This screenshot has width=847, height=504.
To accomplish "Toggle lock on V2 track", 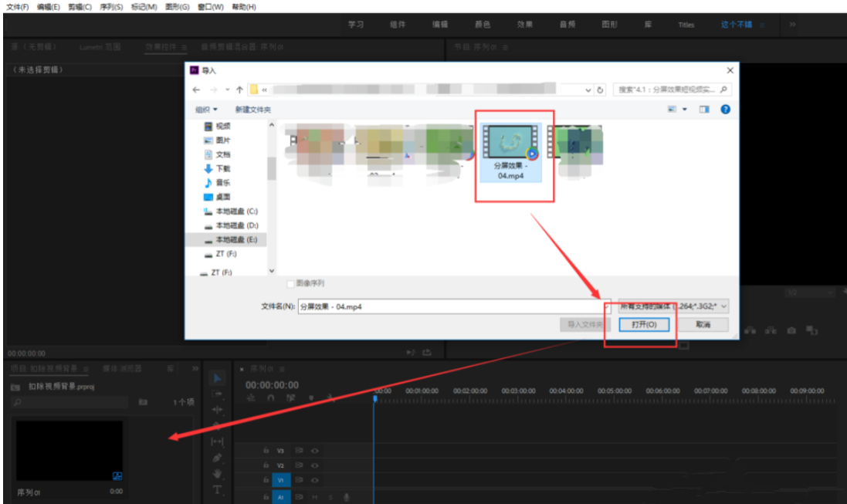I will [x=266, y=465].
